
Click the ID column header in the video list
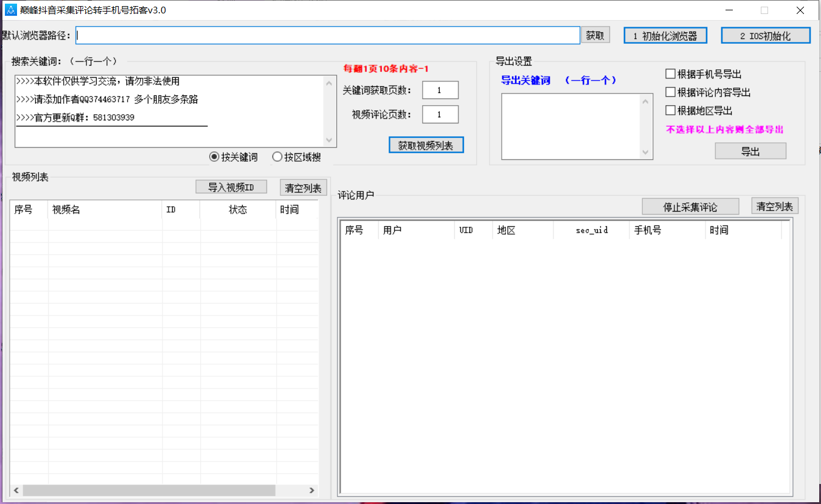point(181,210)
